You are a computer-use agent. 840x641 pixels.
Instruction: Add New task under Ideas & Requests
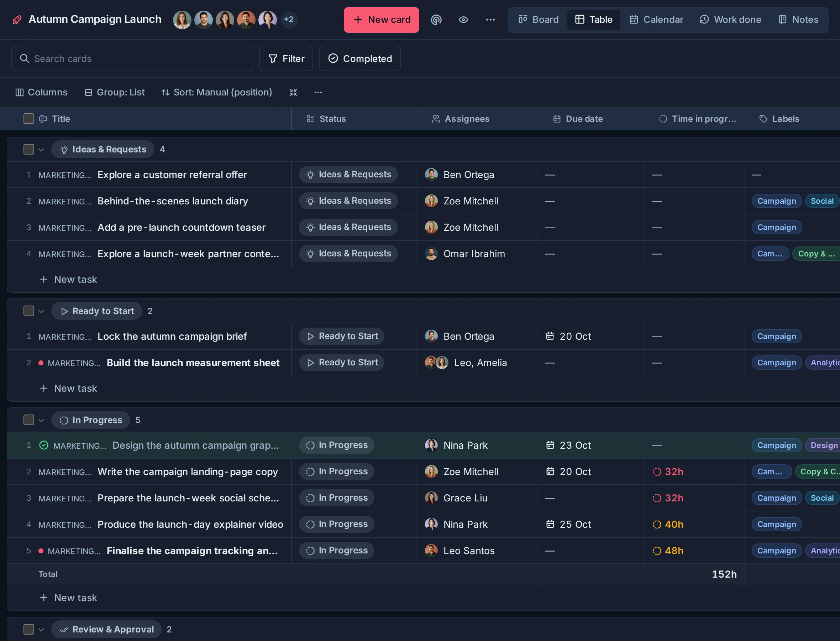[x=68, y=279]
